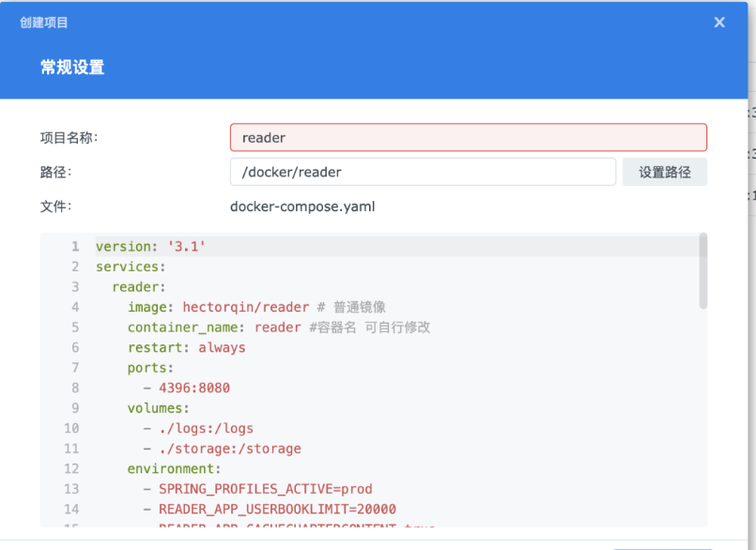
Task: Place cursor on the services: line
Action: click(x=127, y=267)
